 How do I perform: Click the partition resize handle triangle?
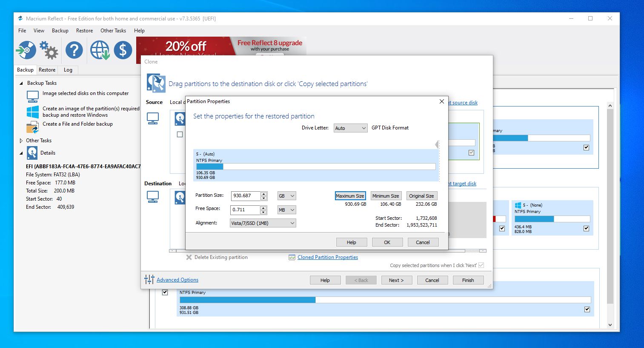click(437, 144)
